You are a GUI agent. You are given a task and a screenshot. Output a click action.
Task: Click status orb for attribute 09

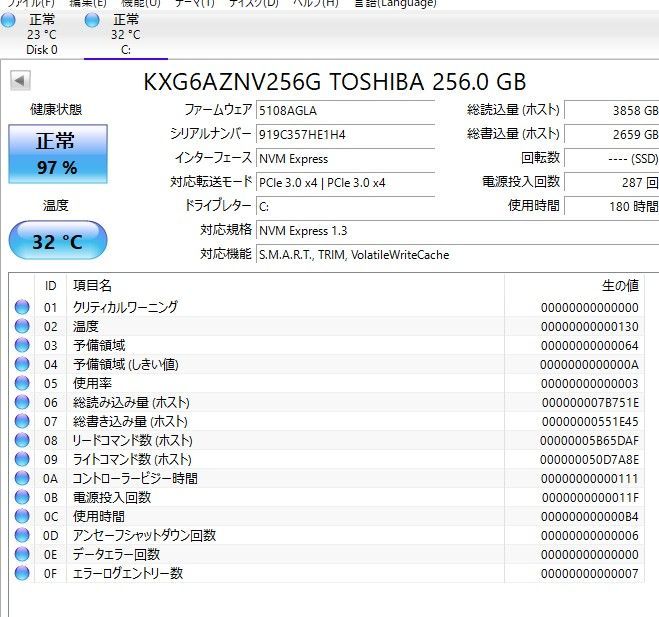(22, 459)
